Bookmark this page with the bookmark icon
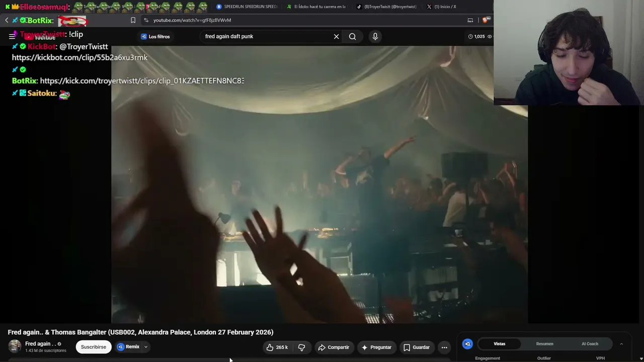This screenshot has height=362, width=644. (133, 20)
